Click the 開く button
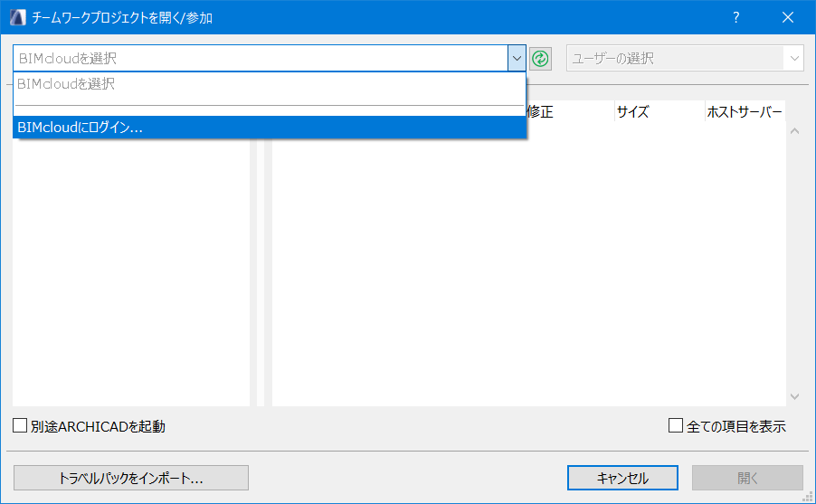 (x=747, y=478)
